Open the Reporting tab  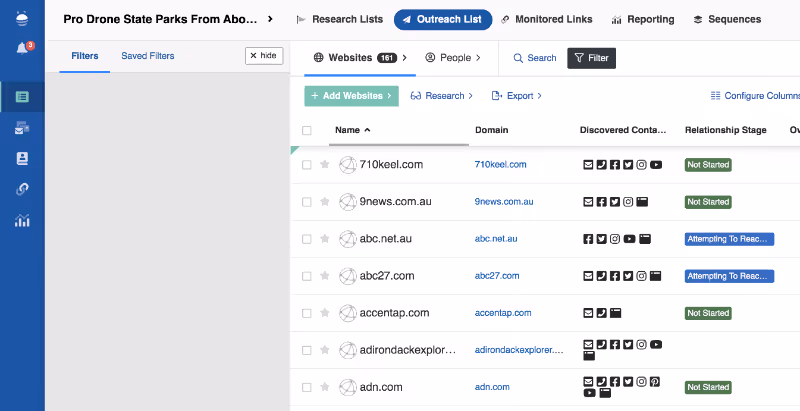click(643, 19)
